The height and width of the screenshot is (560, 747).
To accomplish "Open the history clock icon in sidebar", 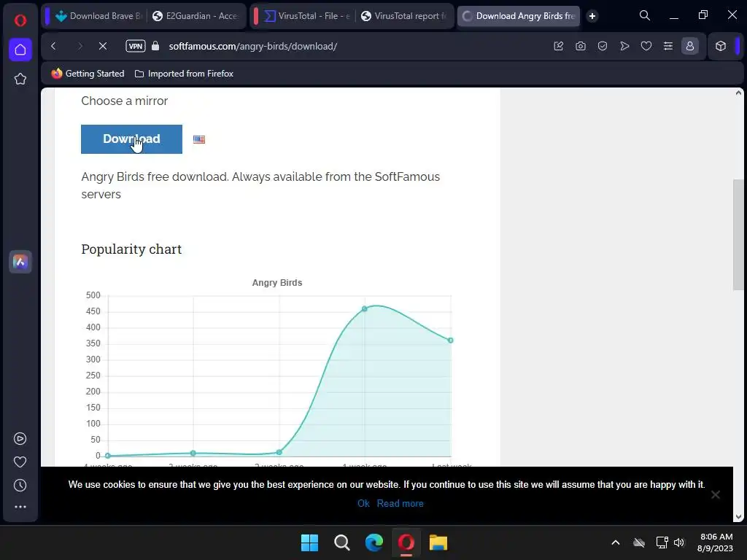I will pos(20,485).
